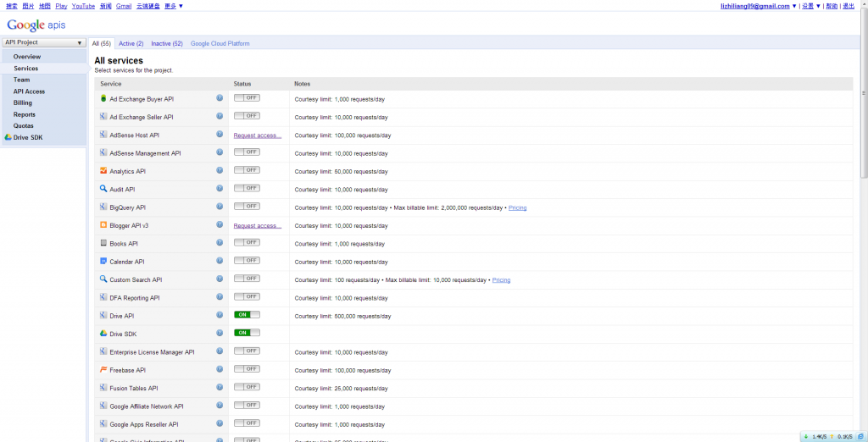Turn on Ad Exchange Buyer API
This screenshot has height=442, width=868.
pos(247,98)
